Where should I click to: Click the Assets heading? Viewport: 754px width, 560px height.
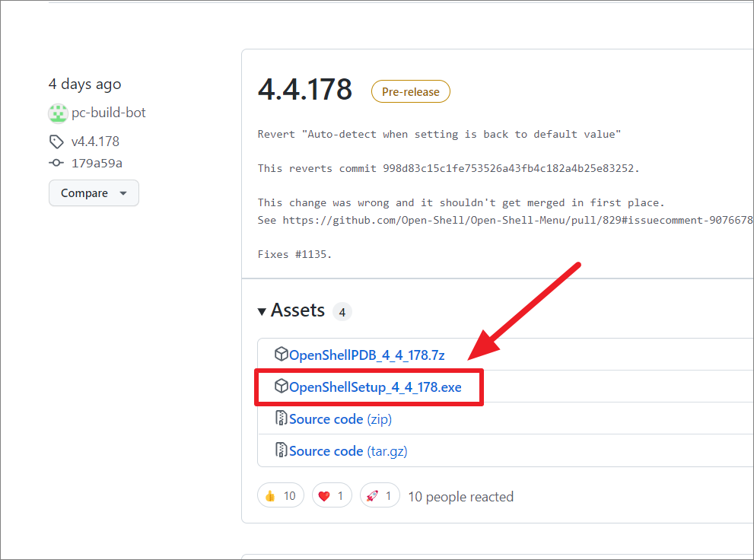tap(297, 310)
